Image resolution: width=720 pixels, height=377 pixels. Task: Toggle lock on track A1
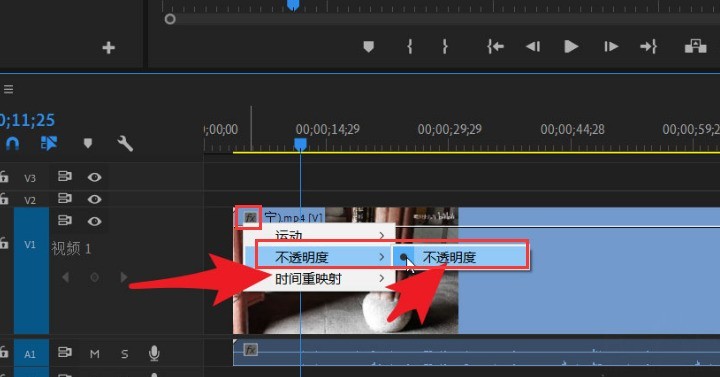point(4,352)
